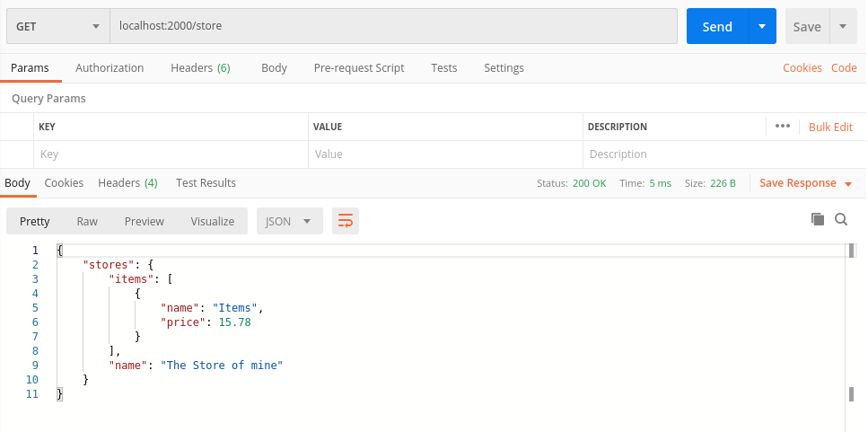Click the request URL field
Image resolution: width=868 pixels, height=432 pixels.
pos(393,26)
